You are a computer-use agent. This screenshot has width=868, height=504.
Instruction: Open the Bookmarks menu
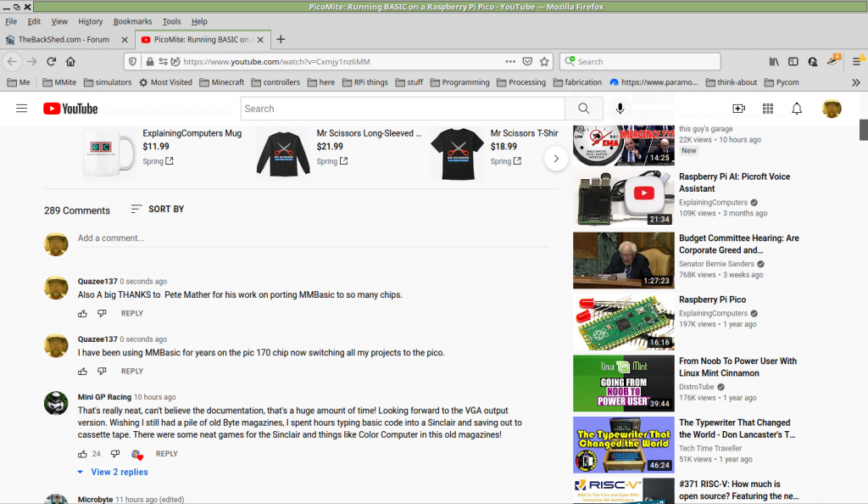click(x=132, y=21)
